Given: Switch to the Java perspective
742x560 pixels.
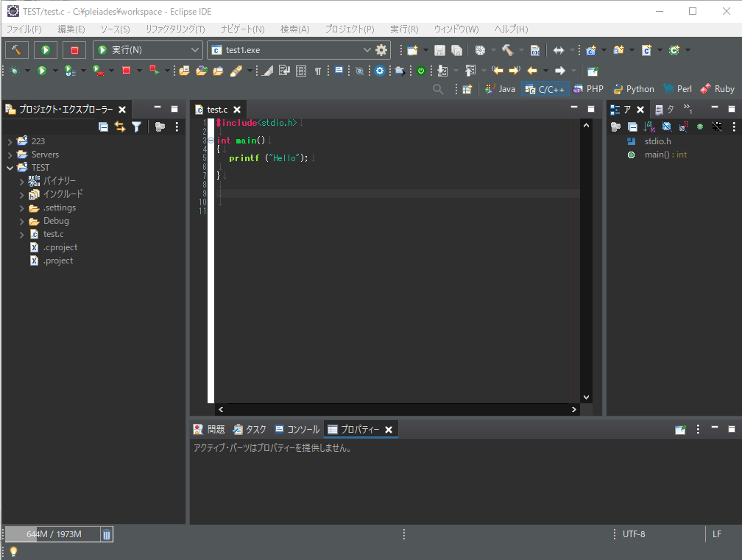Looking at the screenshot, I should click(501, 89).
